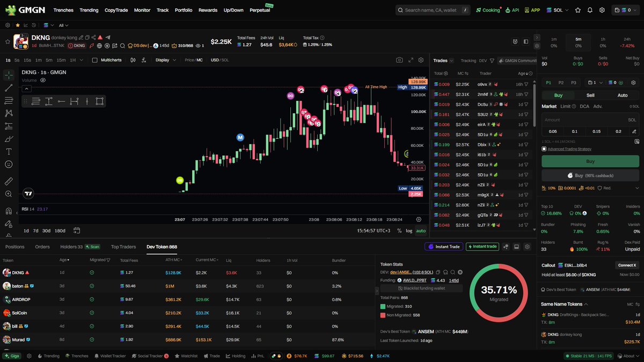Toggle the side panel layout icon

[x=526, y=41]
